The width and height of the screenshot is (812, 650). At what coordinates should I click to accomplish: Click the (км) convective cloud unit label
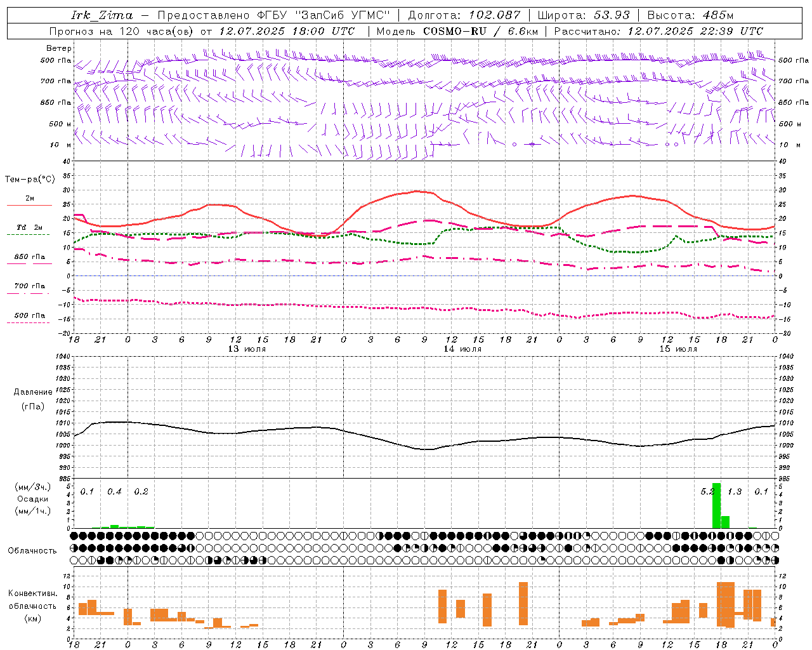pos(33,618)
